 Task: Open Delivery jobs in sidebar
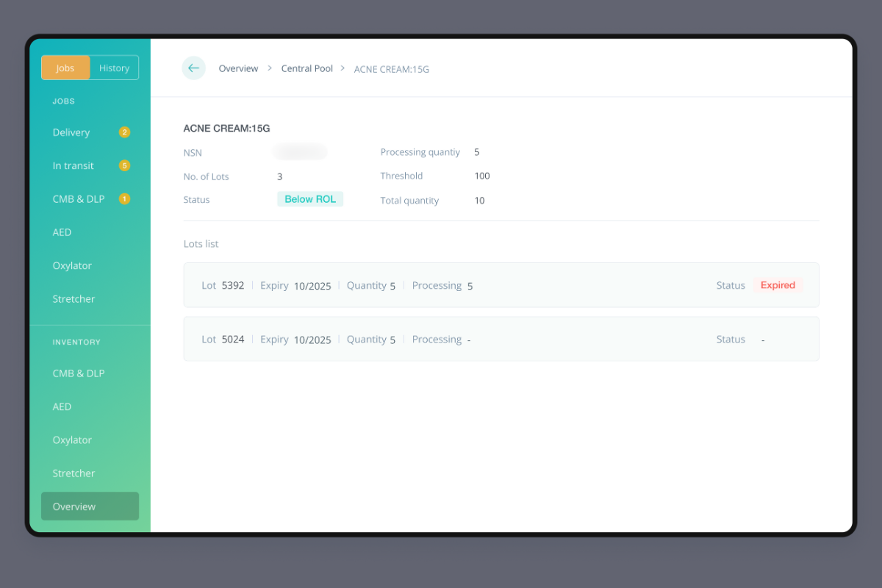[x=71, y=132]
